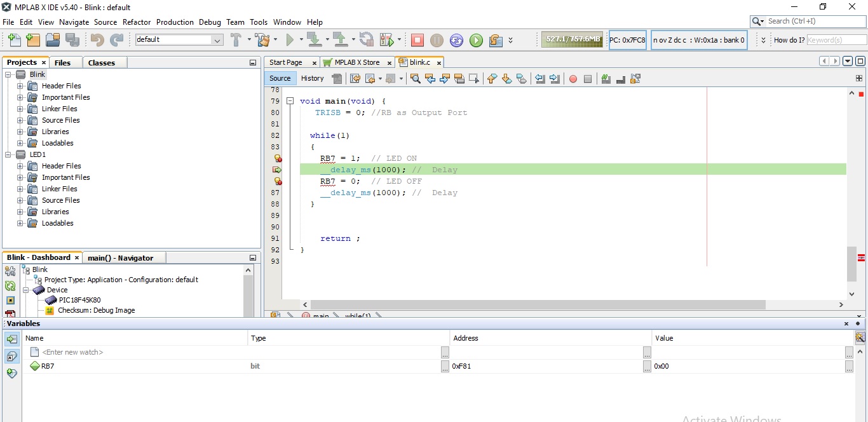Click the Find Next Occurrence icon
The image size is (868, 422).
click(445, 79)
